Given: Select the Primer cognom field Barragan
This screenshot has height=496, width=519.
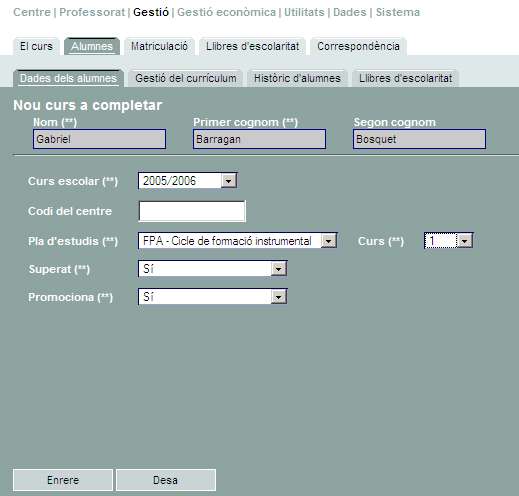Looking at the screenshot, I should point(259,139).
